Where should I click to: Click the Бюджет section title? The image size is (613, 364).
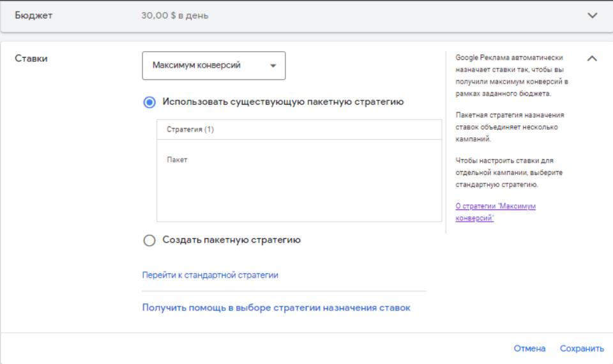(34, 15)
